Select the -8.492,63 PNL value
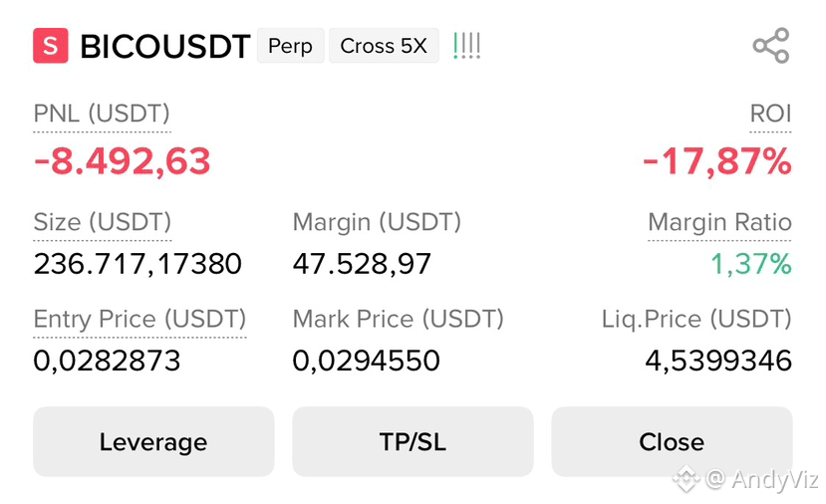826x504 pixels. tap(123, 161)
